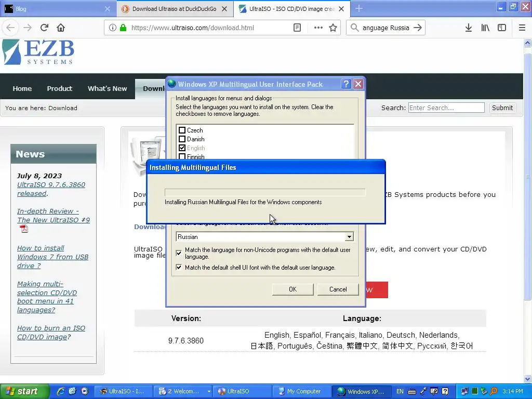The width and height of the screenshot is (532, 399).
Task: Click the tray magnifier icon
Action: point(494,391)
